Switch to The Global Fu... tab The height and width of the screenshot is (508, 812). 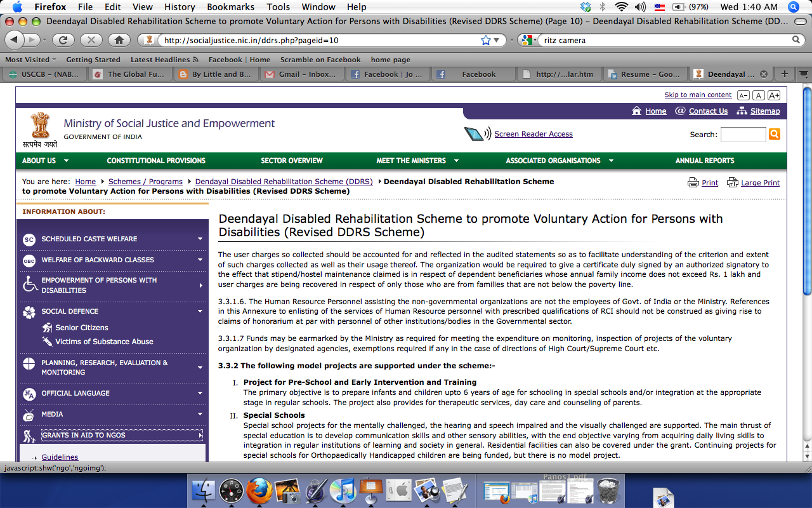(131, 74)
